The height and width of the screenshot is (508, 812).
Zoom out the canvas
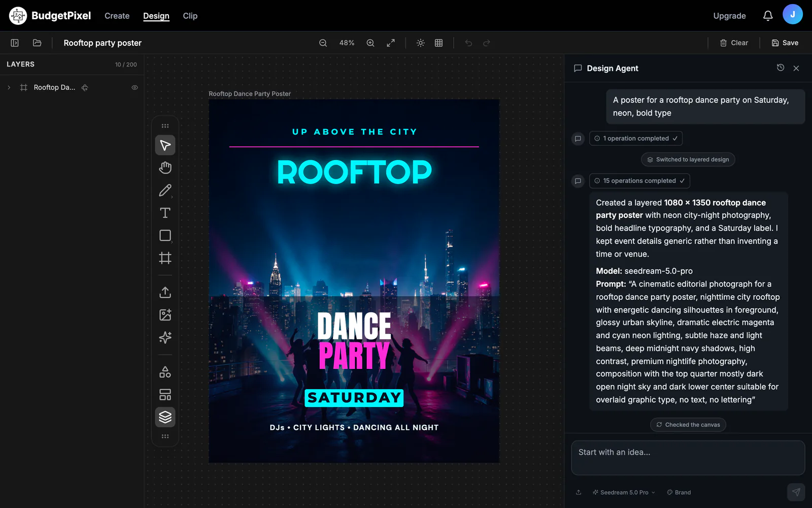tap(323, 43)
